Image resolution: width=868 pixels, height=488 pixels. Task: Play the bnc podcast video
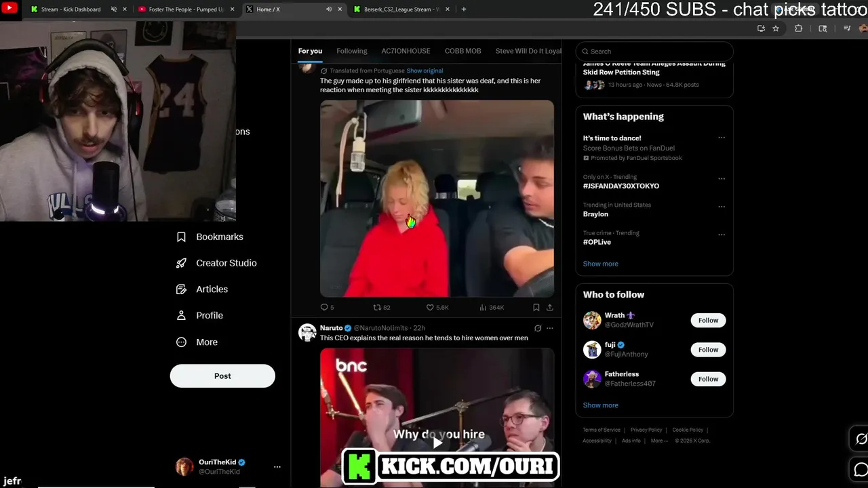tap(437, 442)
